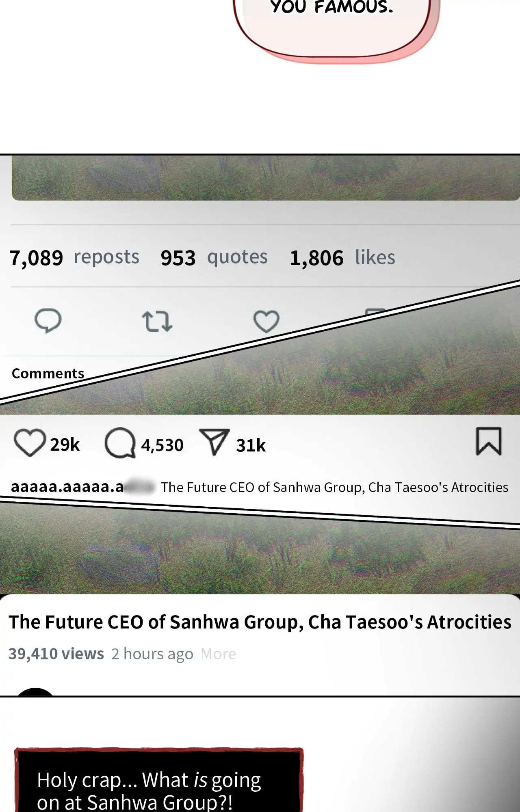Show the 1,806 likes list

point(342,257)
